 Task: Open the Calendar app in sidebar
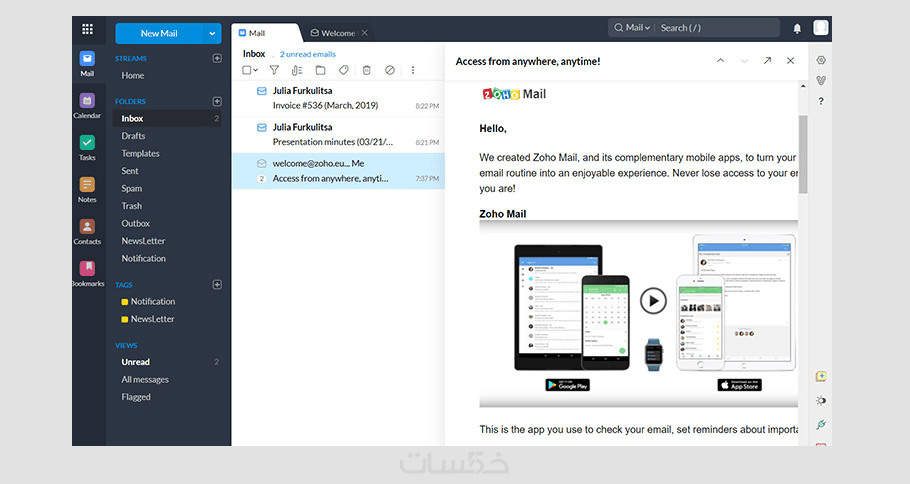tap(87, 105)
